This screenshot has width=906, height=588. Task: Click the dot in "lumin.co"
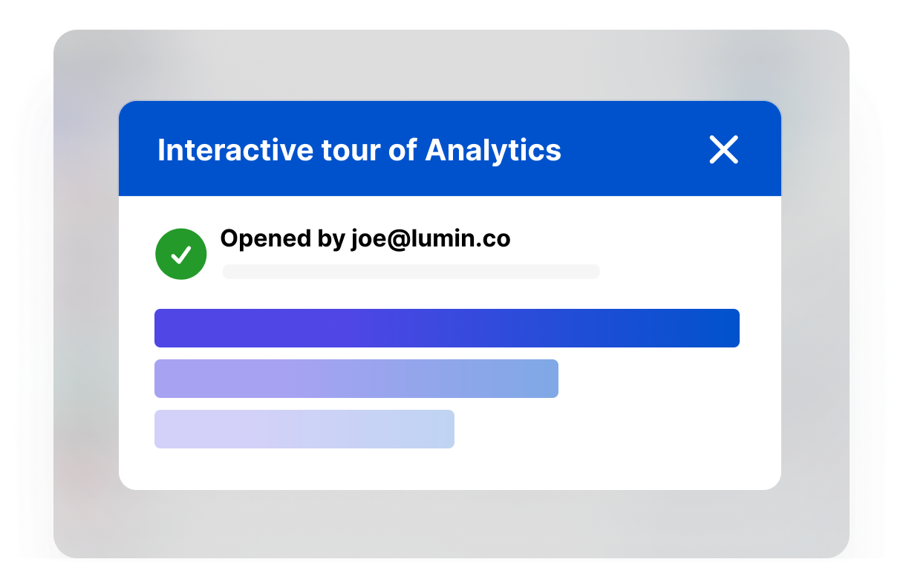point(479,244)
